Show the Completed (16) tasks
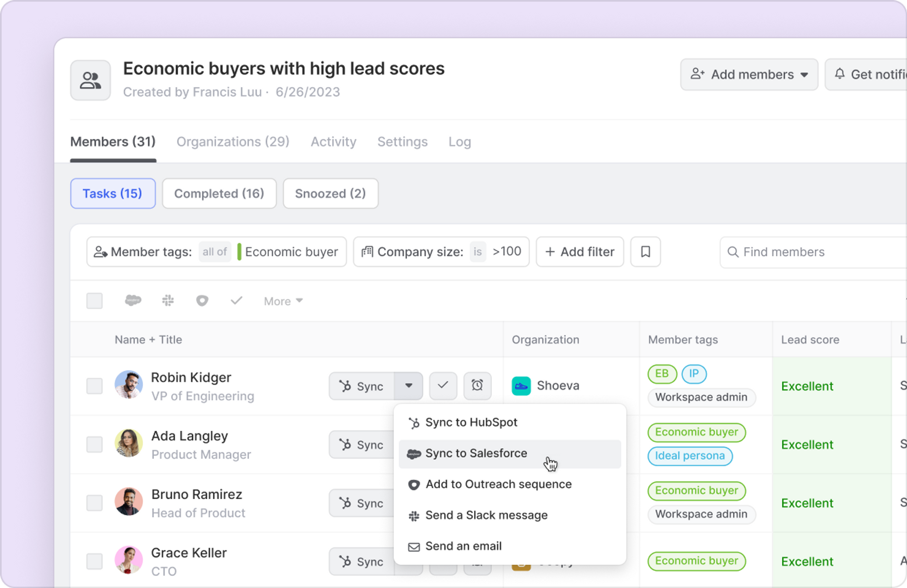This screenshot has width=907, height=588. point(219,194)
